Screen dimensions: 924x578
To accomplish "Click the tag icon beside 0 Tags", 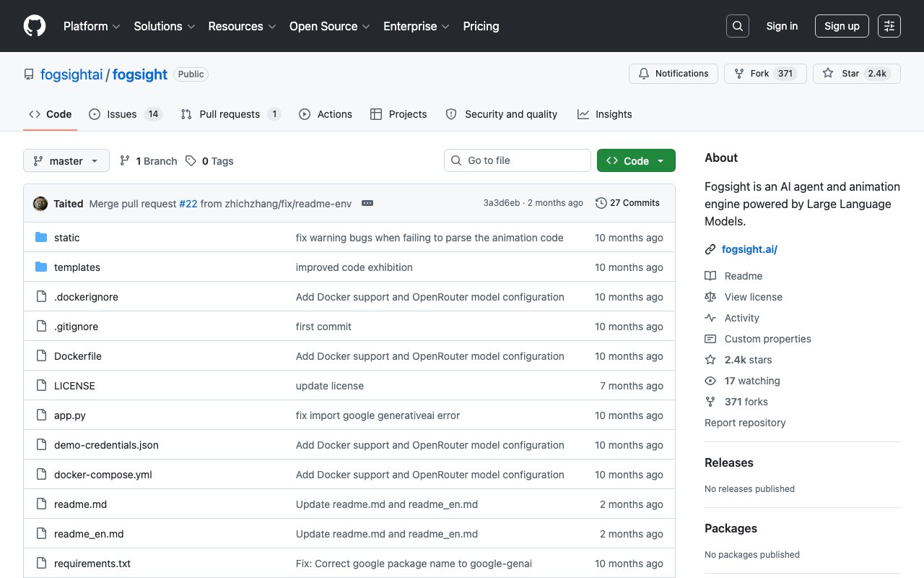I will (191, 161).
